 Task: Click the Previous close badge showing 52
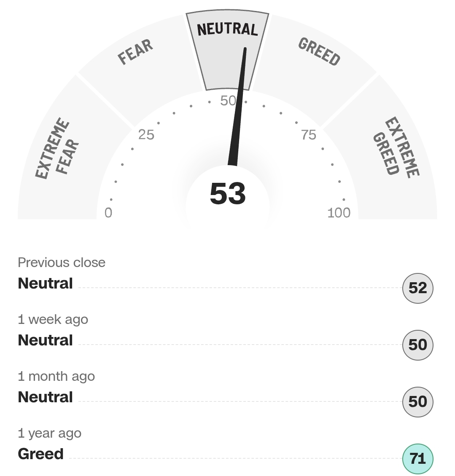(x=417, y=288)
